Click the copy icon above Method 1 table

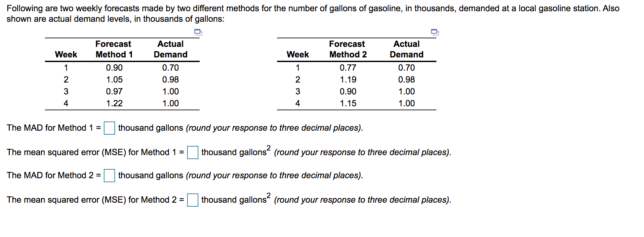(x=198, y=32)
